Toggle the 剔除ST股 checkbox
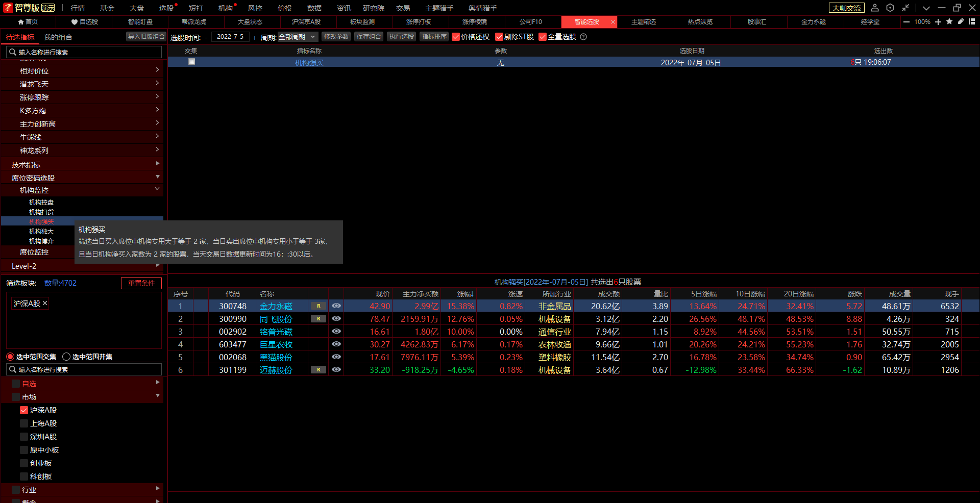Image resolution: width=980 pixels, height=503 pixels. [499, 37]
